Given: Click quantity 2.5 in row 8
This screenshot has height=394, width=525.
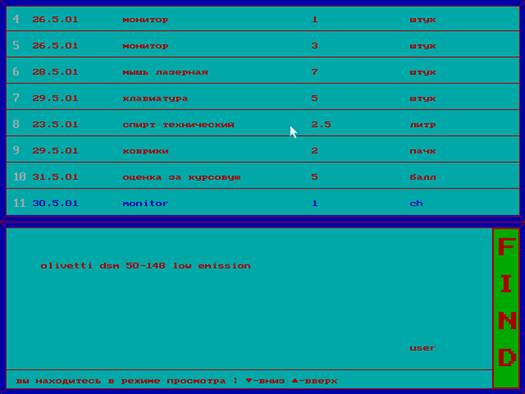Looking at the screenshot, I should point(321,124).
